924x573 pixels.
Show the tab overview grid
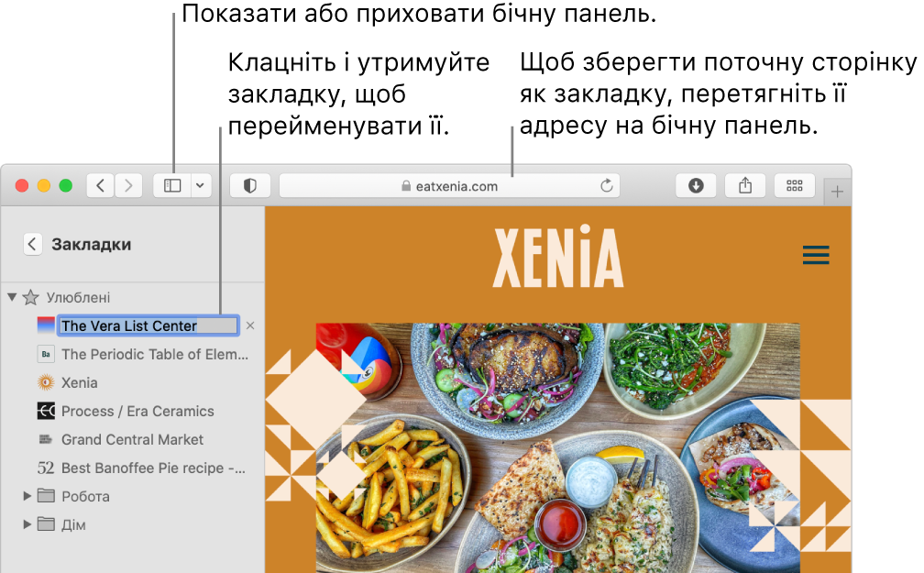point(795,185)
